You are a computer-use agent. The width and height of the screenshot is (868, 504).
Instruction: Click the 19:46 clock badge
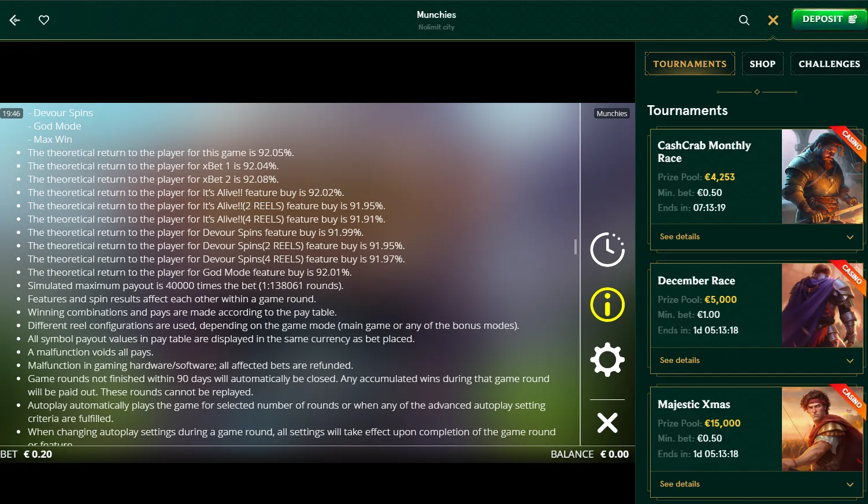coord(12,114)
